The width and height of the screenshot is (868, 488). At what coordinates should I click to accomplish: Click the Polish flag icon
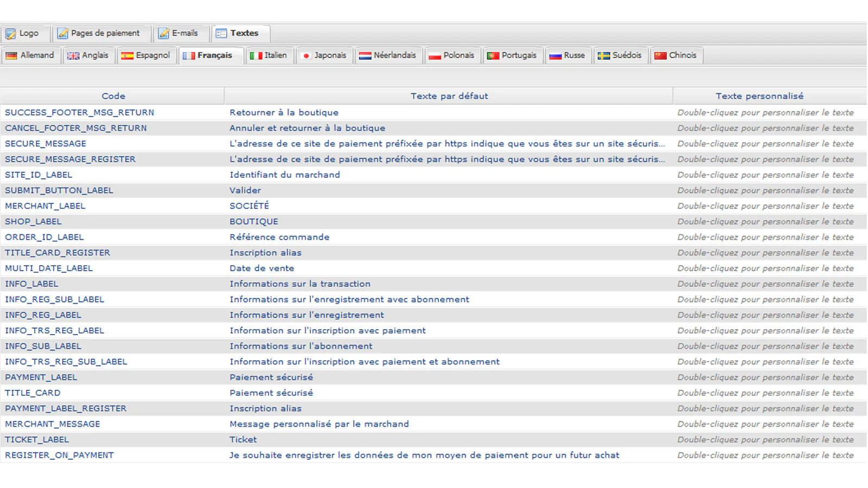(435, 56)
